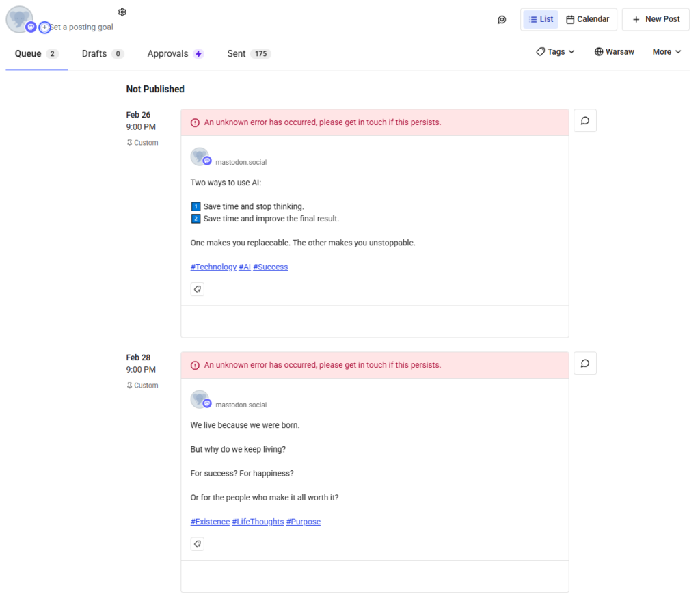Open comments for the Feb 28 post
Viewport: 700px width, 607px height.
[x=585, y=364]
